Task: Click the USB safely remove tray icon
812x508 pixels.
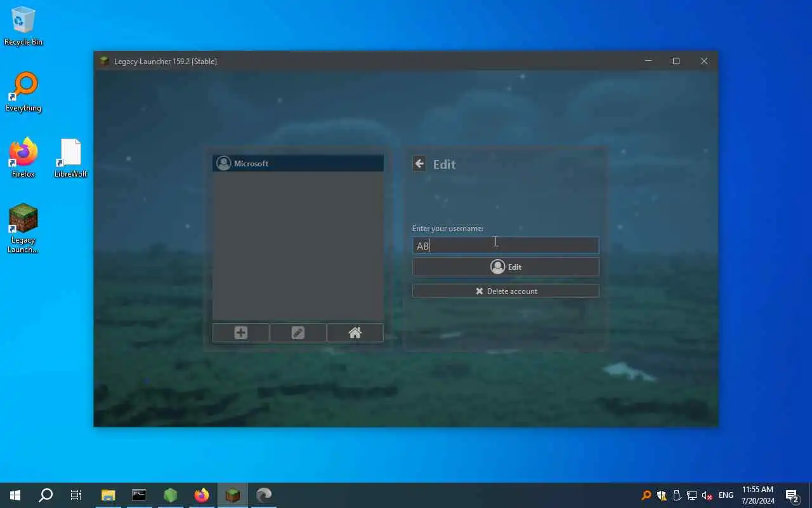Action: (x=677, y=495)
